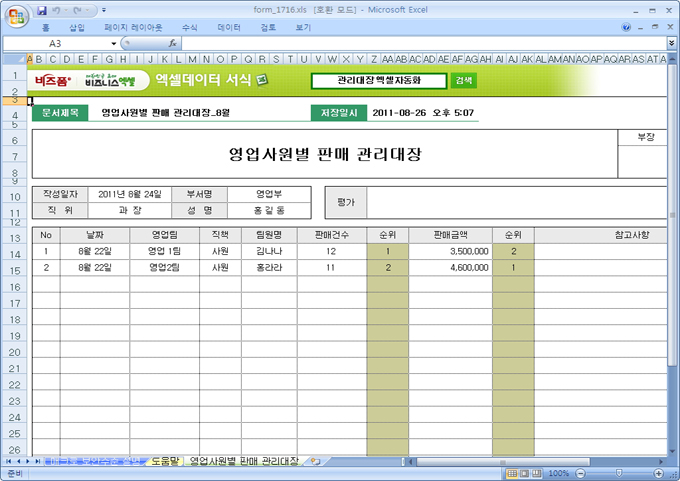Click the insert new worksheet tab icon
The image size is (680, 481).
pyautogui.click(x=316, y=461)
